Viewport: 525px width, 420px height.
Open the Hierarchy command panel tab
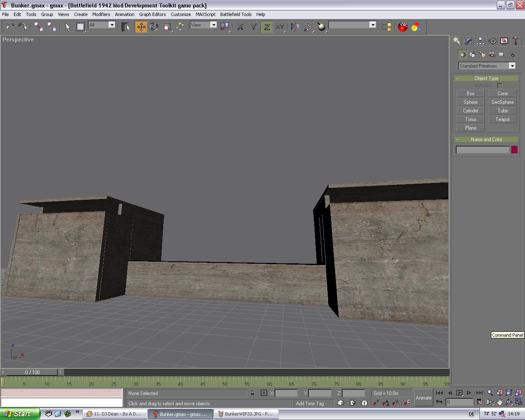(x=480, y=41)
